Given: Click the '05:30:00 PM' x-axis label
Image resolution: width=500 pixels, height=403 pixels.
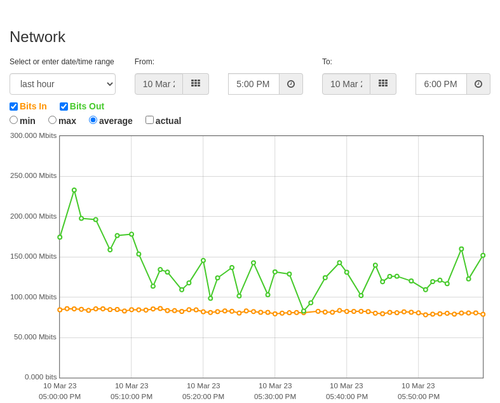Looking at the screenshot, I should click(275, 397).
